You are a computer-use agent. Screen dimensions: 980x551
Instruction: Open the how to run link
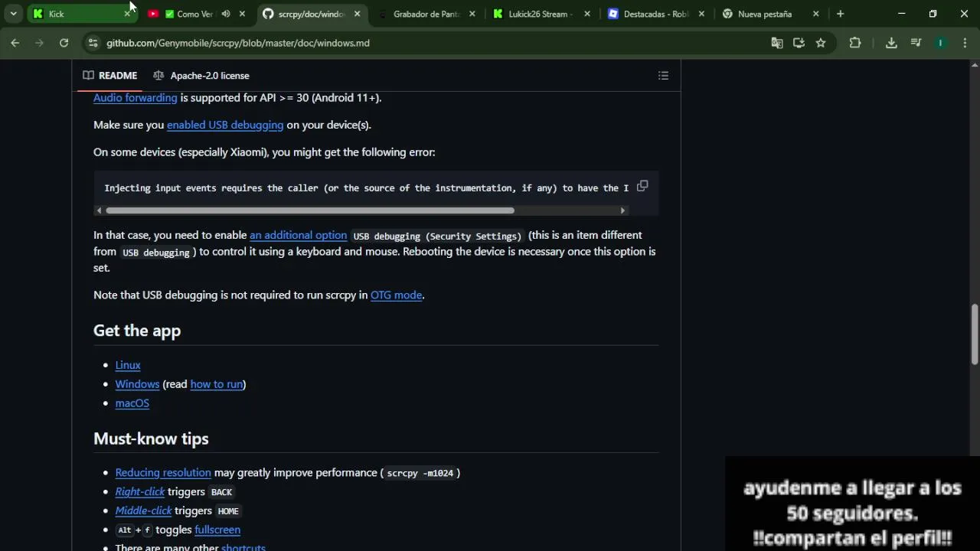pos(216,384)
